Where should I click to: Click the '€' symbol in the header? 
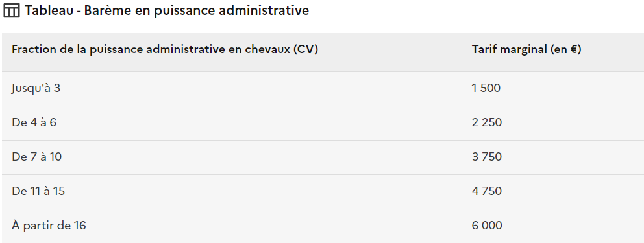tap(574, 50)
